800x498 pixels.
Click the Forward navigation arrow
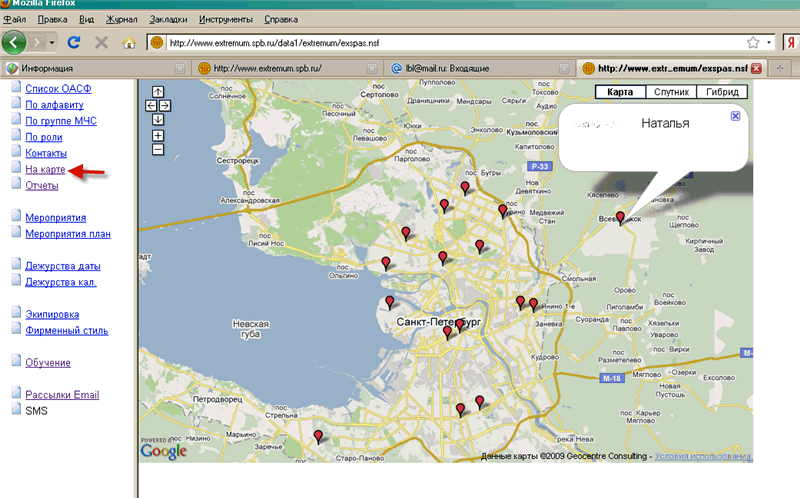(x=36, y=42)
